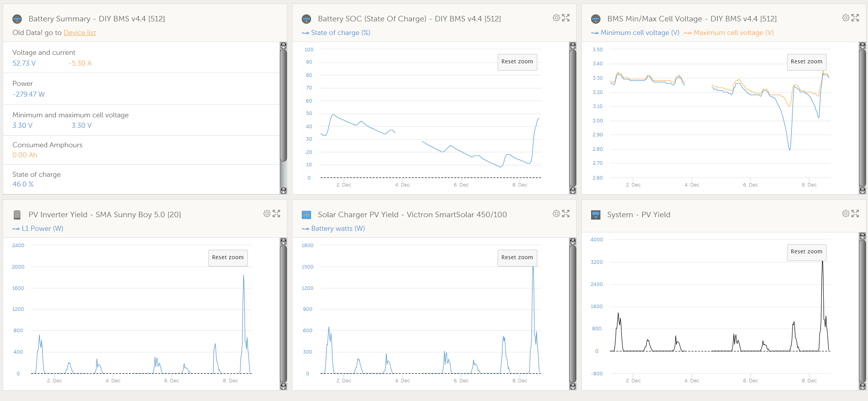Reset zoom on PV Inverter Yield chart

pos(228,258)
